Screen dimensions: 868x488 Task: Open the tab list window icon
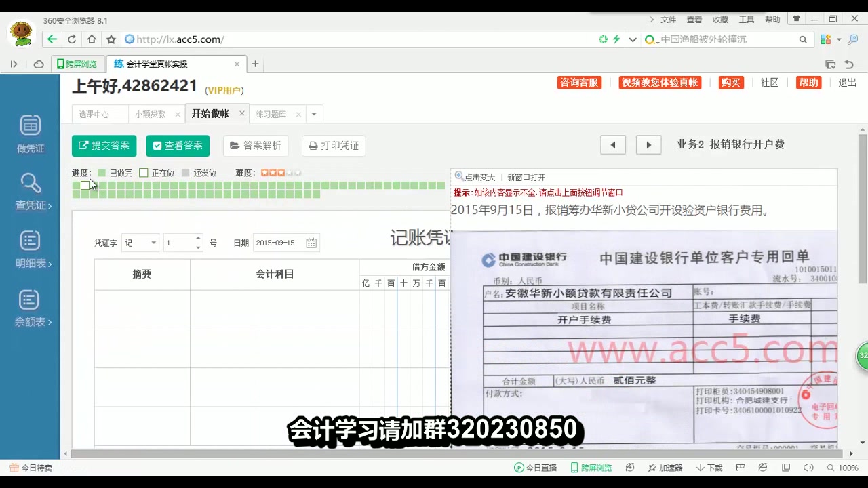[830, 64]
